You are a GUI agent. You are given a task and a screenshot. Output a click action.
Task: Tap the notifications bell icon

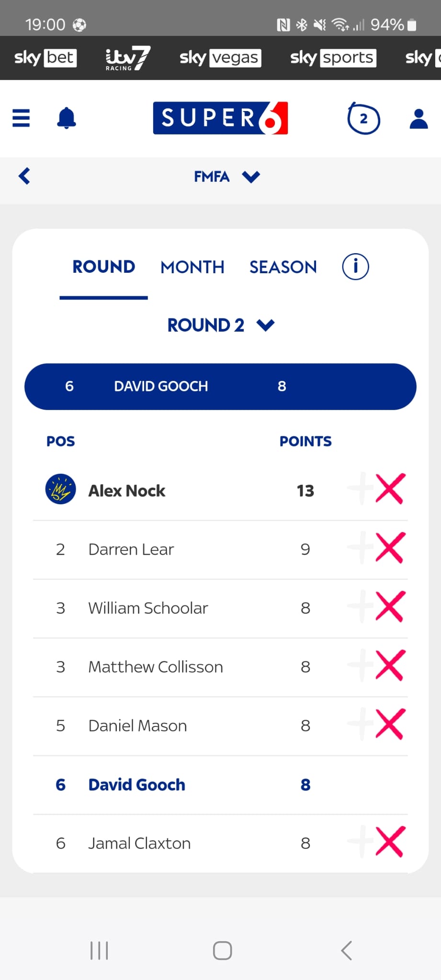click(x=67, y=118)
